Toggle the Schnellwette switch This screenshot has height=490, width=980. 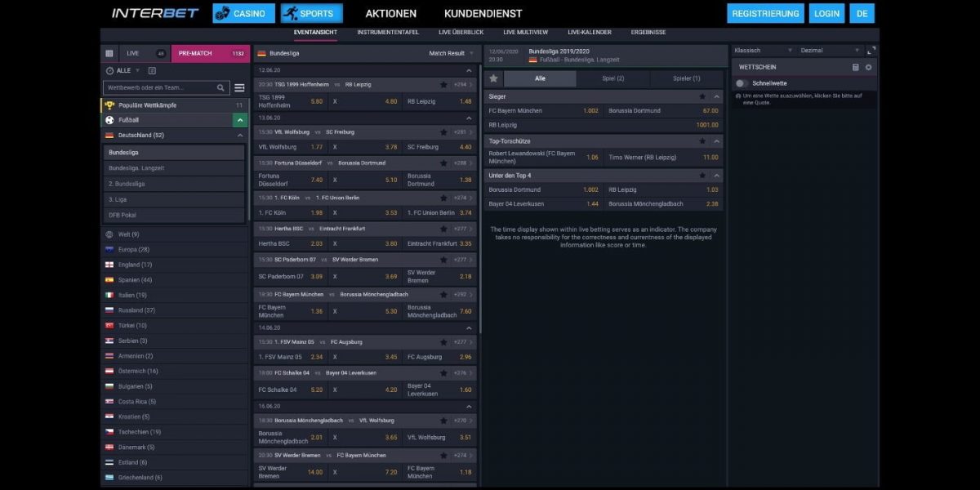click(x=742, y=83)
